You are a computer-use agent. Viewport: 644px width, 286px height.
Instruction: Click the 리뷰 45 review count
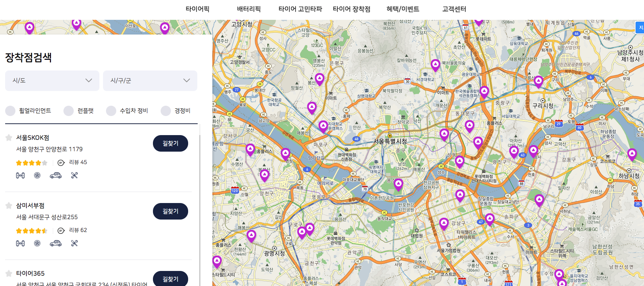(78, 162)
